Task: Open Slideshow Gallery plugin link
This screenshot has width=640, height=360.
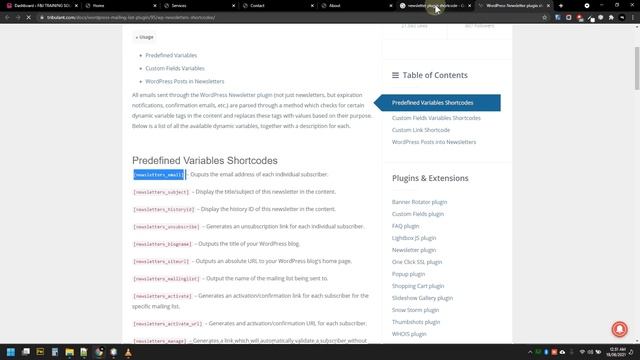Action: click(x=422, y=298)
